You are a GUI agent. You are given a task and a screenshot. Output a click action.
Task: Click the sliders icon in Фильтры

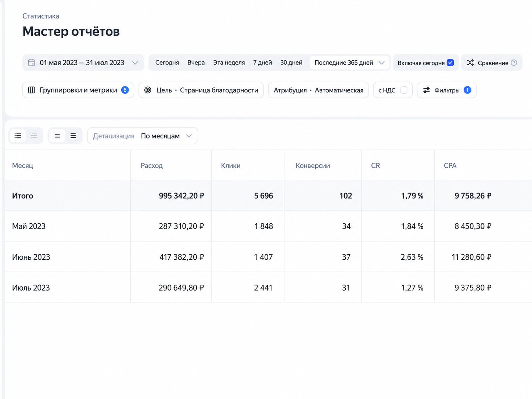pos(426,90)
